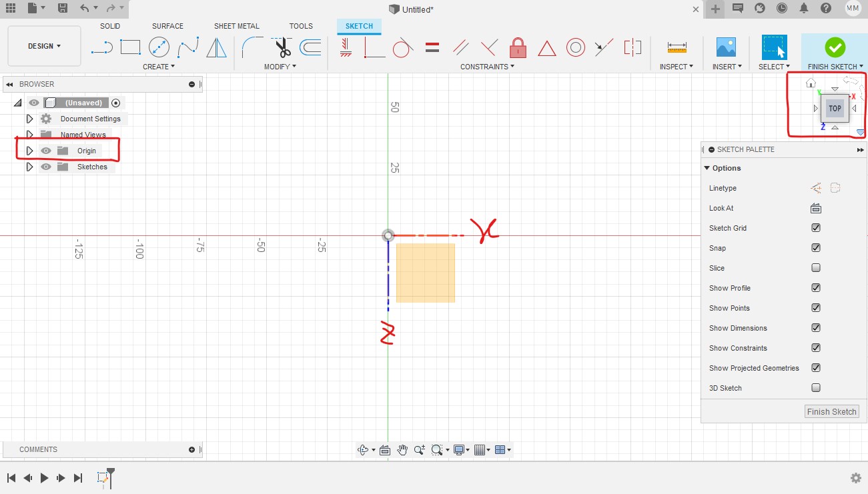868x494 pixels.
Task: Open the CREATE dropdown menu
Action: [x=159, y=67]
